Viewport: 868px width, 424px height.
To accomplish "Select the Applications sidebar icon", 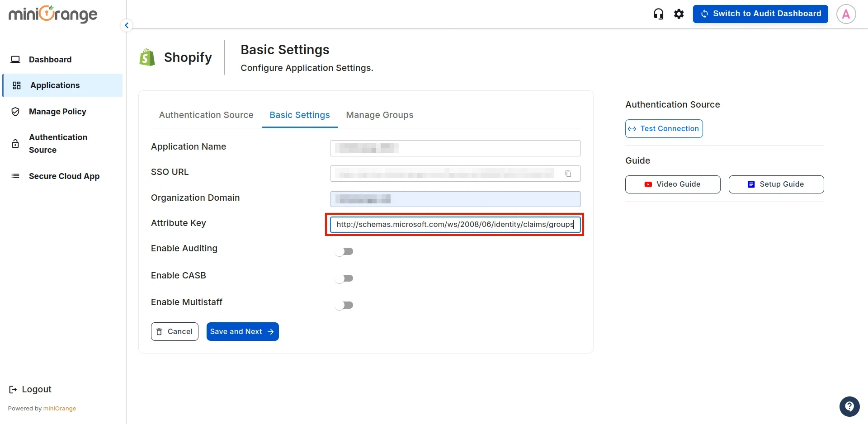I will [16, 85].
